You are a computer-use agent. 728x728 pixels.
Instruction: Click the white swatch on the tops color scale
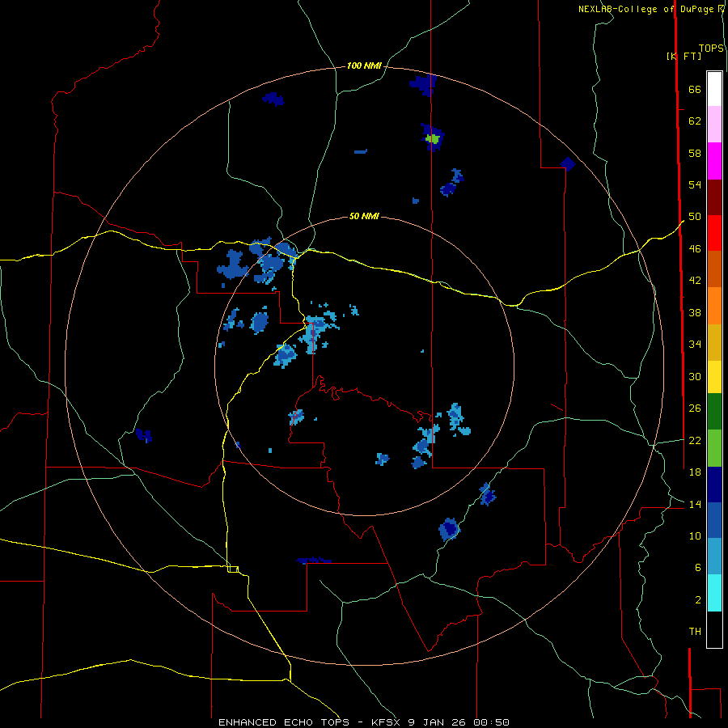click(714, 89)
